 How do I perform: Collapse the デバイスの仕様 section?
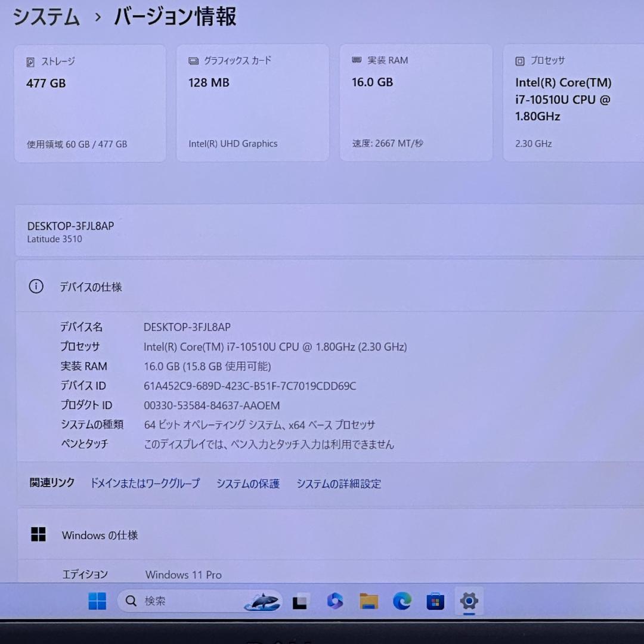pos(330,286)
